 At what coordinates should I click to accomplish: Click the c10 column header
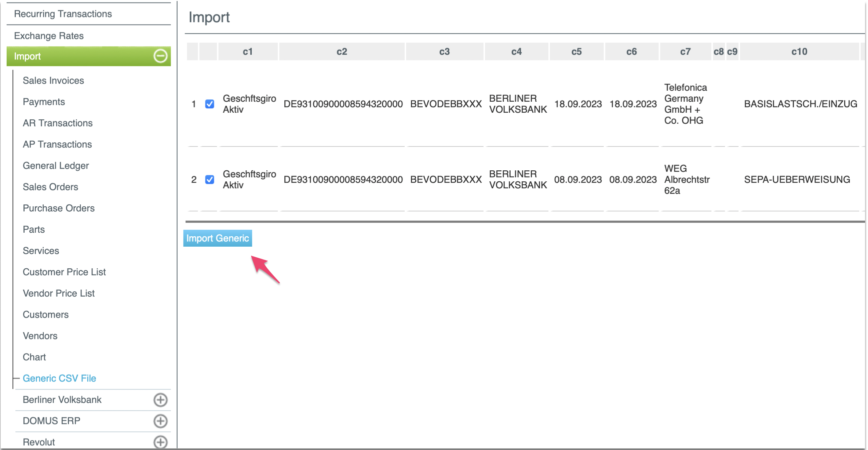tap(799, 51)
